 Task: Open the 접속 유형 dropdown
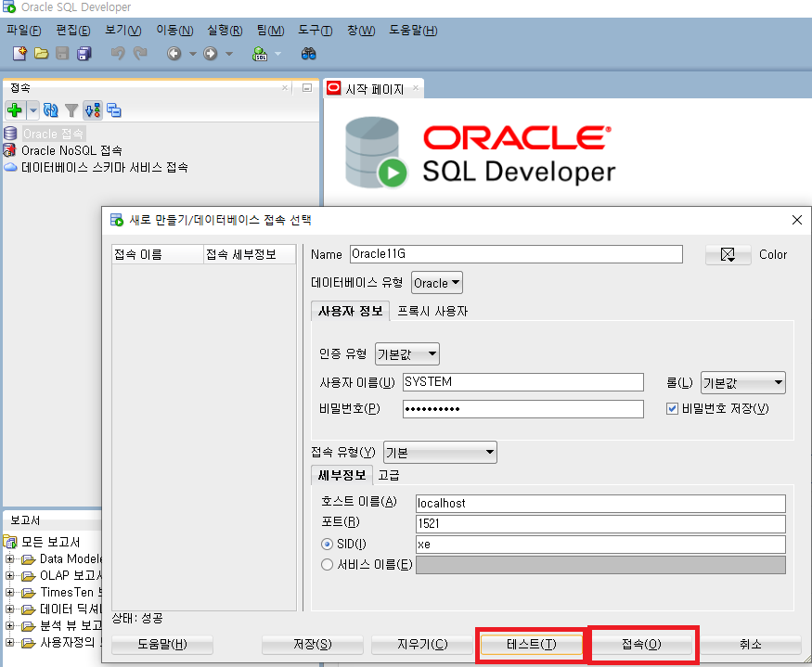coord(440,453)
